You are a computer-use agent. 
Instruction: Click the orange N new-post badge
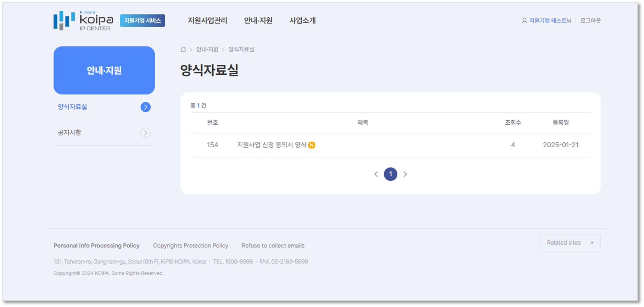pos(312,145)
